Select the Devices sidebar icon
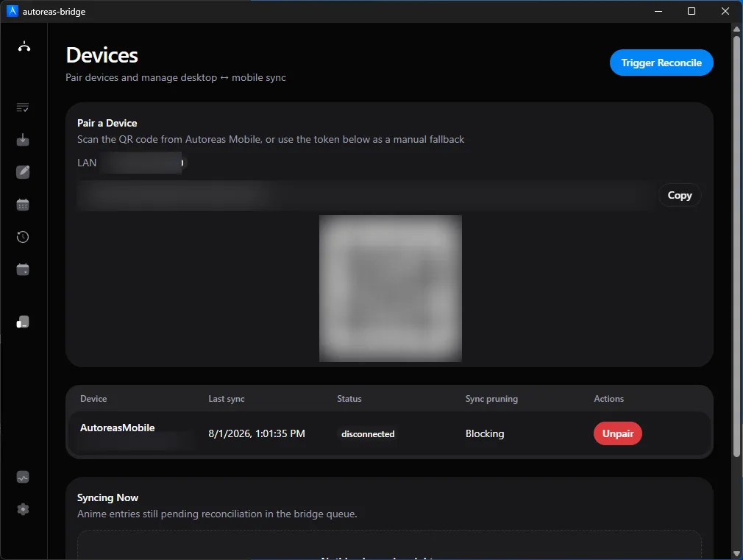 23,322
